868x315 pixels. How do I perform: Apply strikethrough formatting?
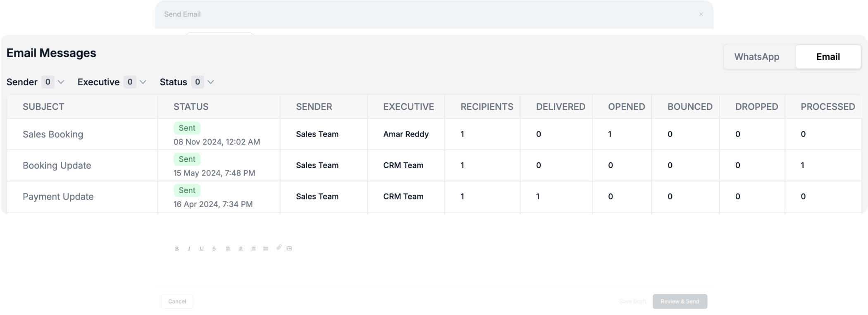(214, 249)
